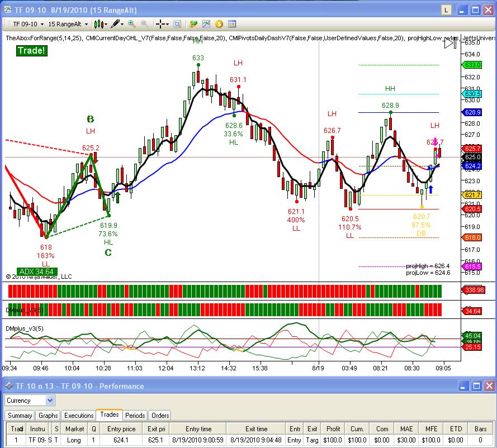This screenshot has height=448, width=497.
Task: Click the scroll-to-latest-bar arrow icon
Action: click(451, 43)
